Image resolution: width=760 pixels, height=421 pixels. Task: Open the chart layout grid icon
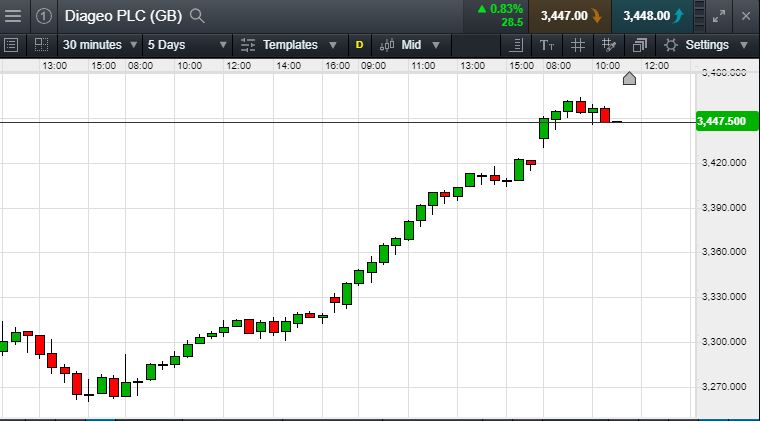42,45
